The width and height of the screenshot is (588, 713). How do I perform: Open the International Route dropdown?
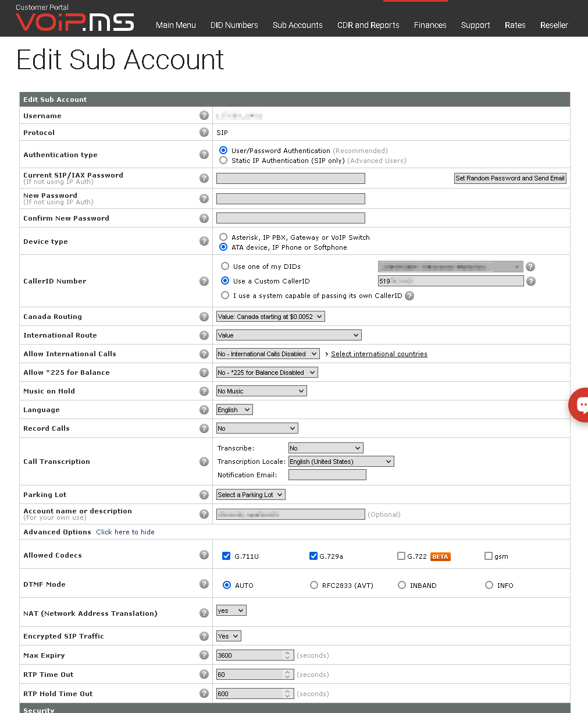click(289, 335)
